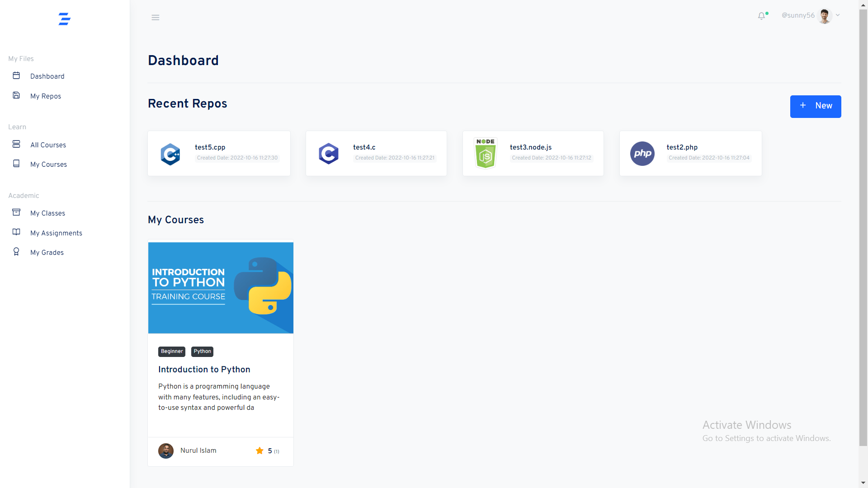The width and height of the screenshot is (868, 488).
Task: Click the Beginner tag badge
Action: pos(172,352)
